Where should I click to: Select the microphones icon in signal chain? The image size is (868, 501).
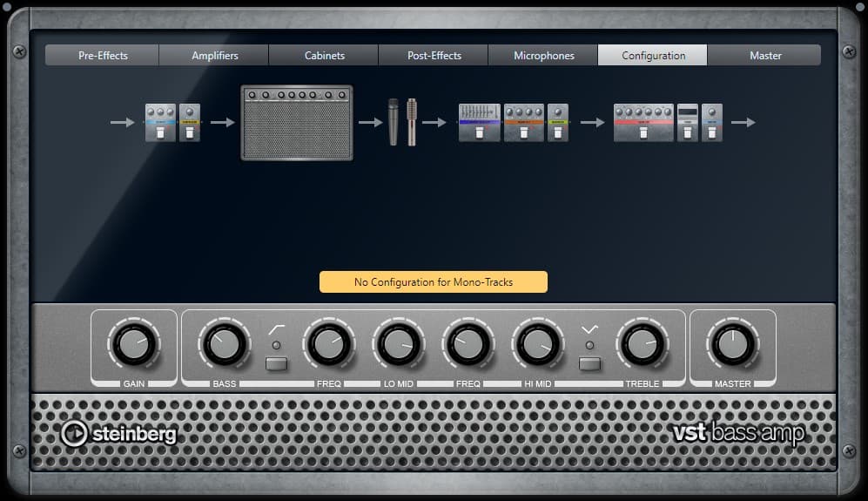pyautogui.click(x=402, y=122)
